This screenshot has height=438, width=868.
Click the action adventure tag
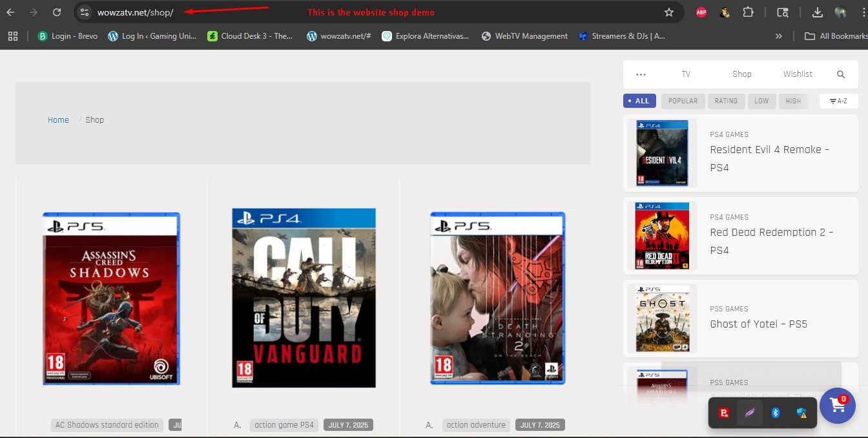click(x=476, y=425)
